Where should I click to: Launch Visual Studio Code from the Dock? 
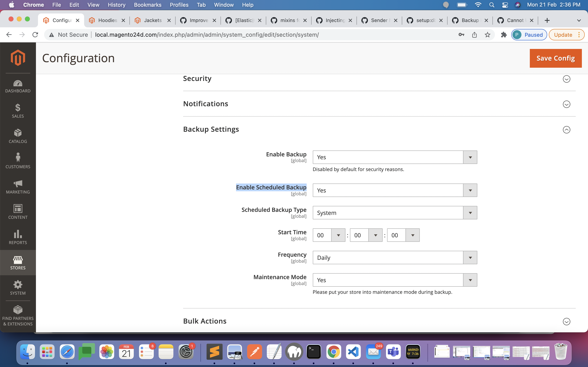click(x=353, y=351)
